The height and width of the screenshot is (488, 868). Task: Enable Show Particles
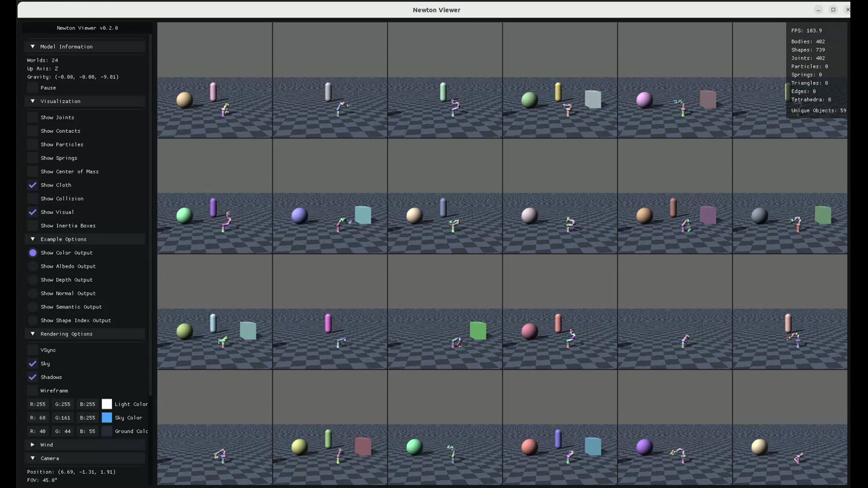(x=33, y=144)
